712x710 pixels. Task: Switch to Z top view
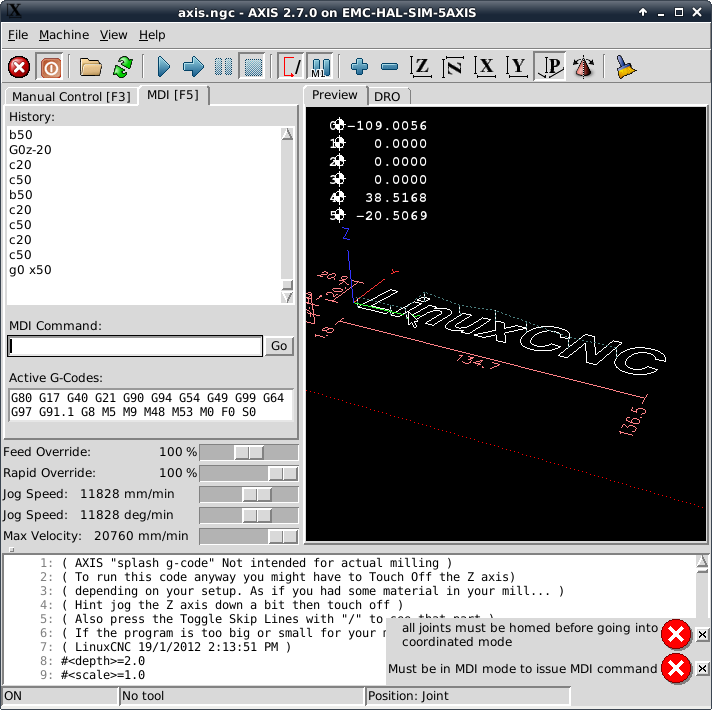pyautogui.click(x=421, y=67)
